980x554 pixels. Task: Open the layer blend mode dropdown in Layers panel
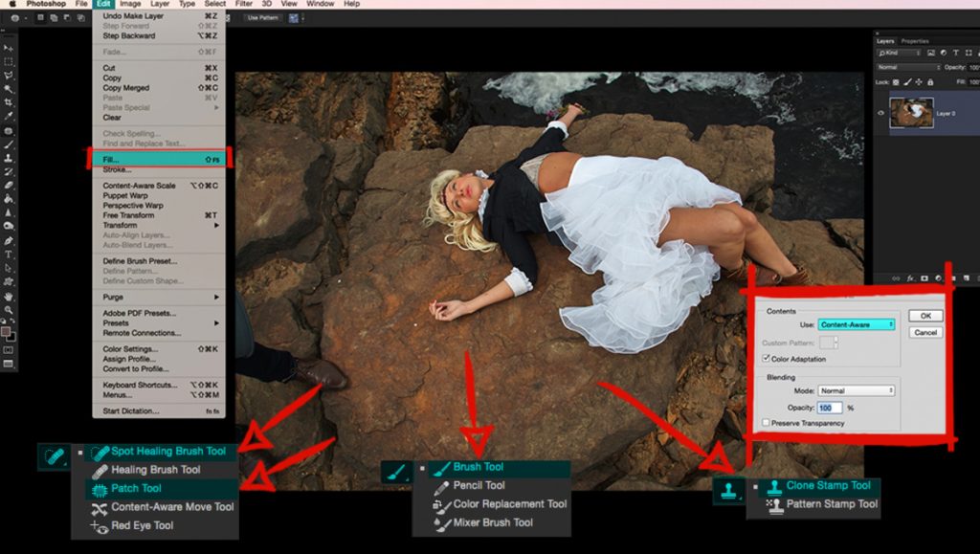tap(911, 67)
